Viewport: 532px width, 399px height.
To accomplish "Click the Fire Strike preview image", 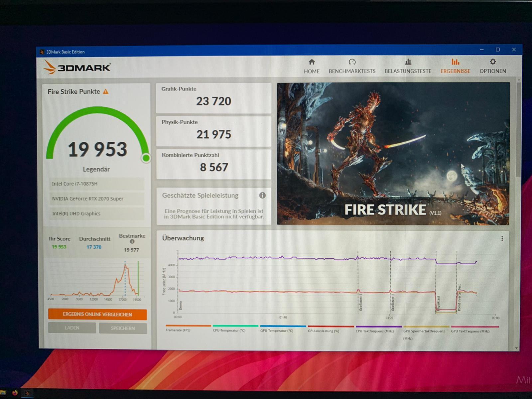I will (393, 154).
